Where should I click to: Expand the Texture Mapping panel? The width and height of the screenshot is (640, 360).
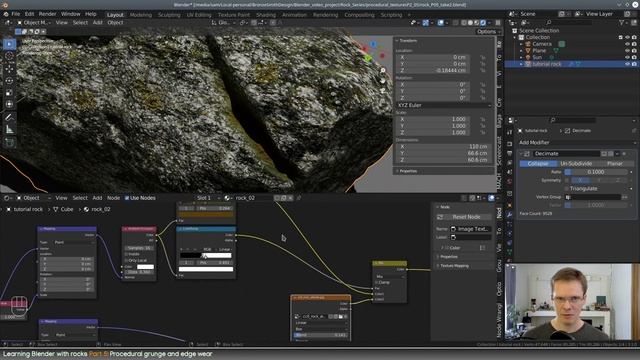(454, 266)
